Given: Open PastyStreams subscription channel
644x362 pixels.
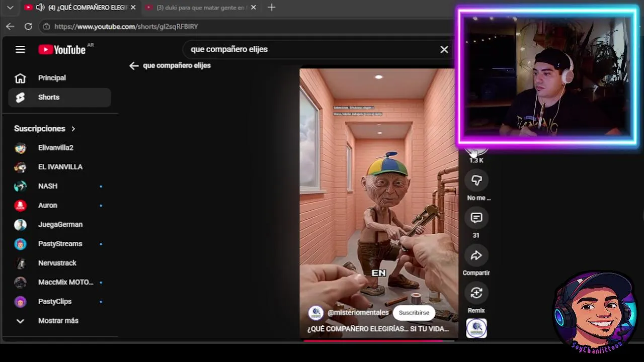Looking at the screenshot, I should pyautogui.click(x=59, y=244).
